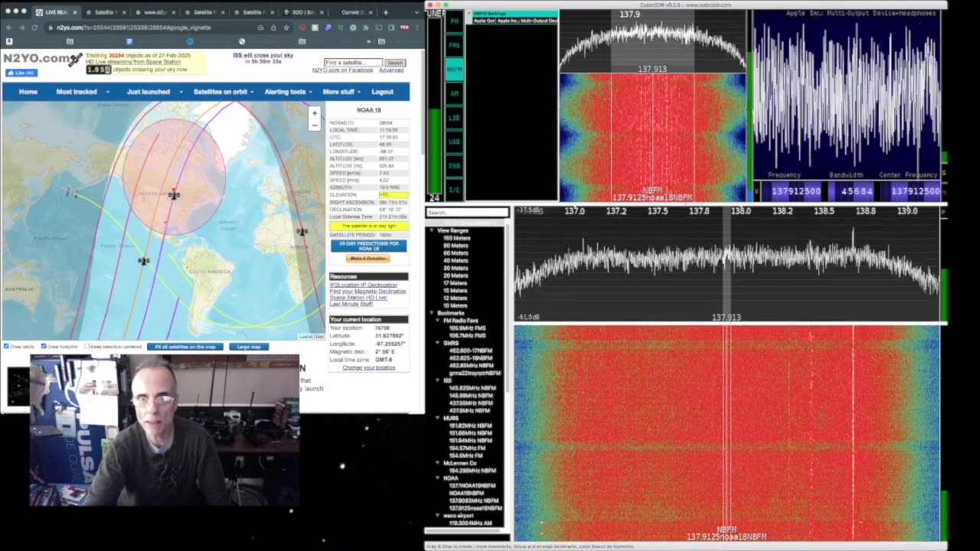Select FMS demodulator mode

pyautogui.click(x=454, y=45)
